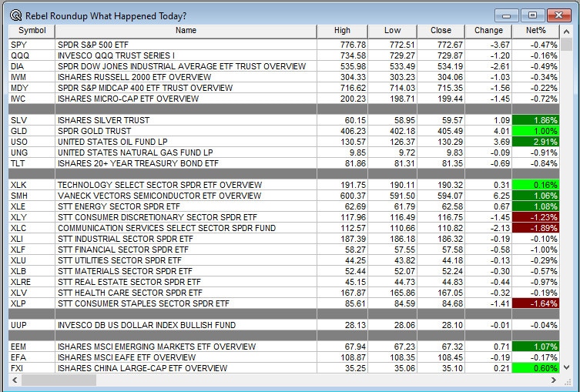This screenshot has width=580, height=392.
Task: Select the XLC symbol cell
Action: click(x=32, y=228)
